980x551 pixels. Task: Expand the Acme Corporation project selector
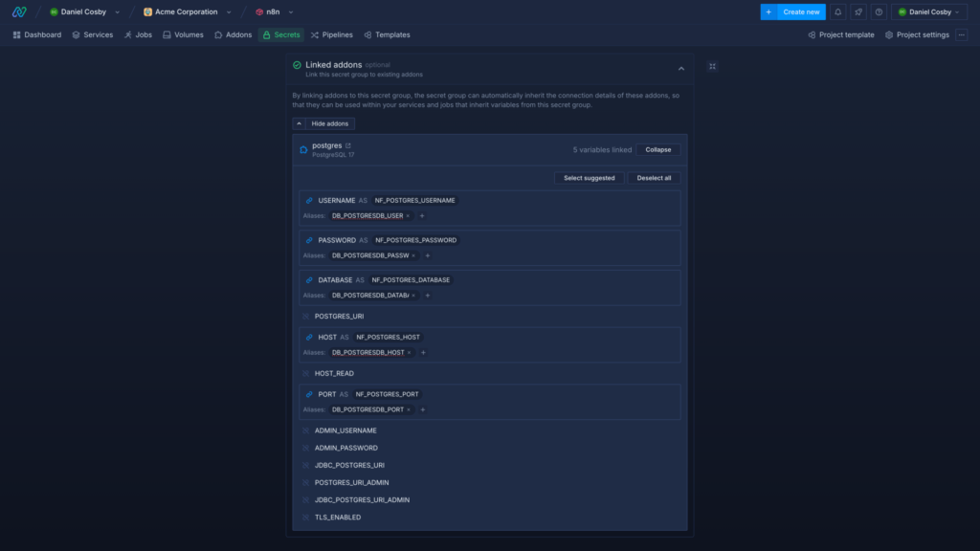pyautogui.click(x=188, y=12)
